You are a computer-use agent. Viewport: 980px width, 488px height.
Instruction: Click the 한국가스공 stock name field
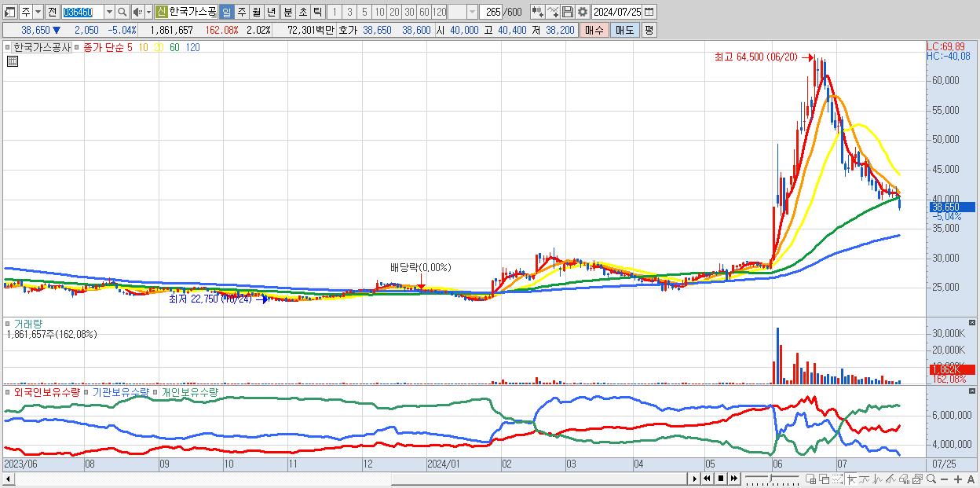click(x=192, y=12)
